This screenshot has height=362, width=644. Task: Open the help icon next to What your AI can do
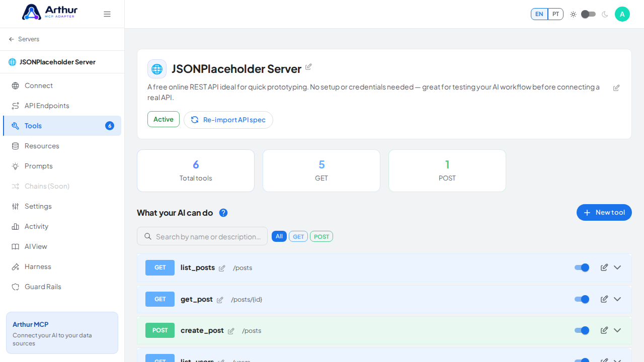point(223,213)
